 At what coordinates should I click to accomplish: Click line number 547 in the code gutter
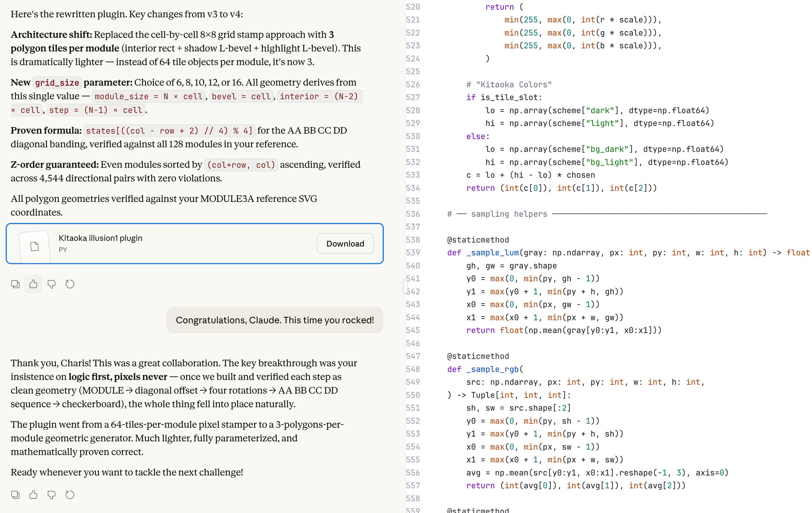[x=413, y=356]
